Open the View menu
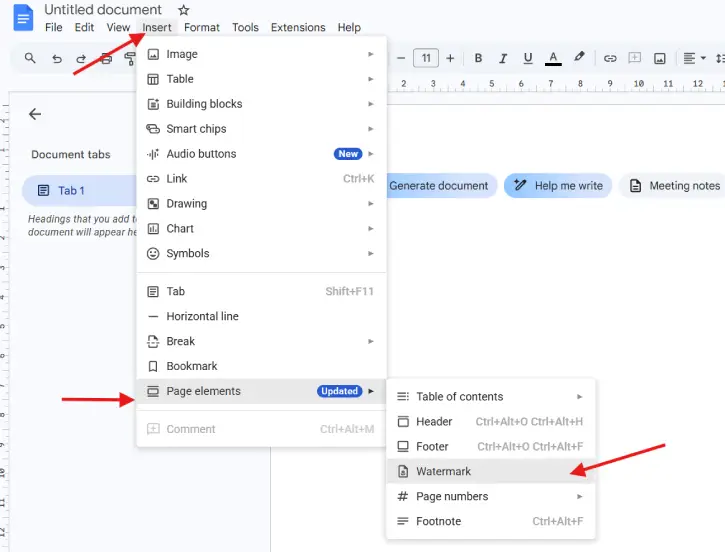Image resolution: width=725 pixels, height=552 pixels. (118, 27)
